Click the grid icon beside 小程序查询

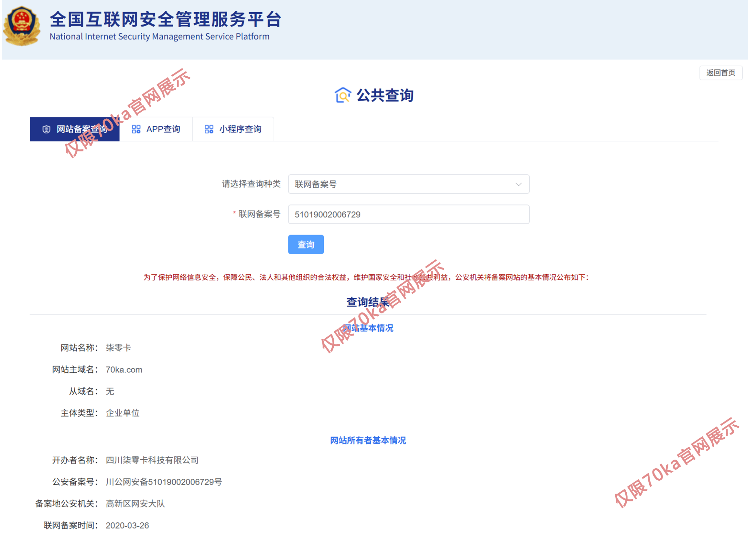pos(209,129)
